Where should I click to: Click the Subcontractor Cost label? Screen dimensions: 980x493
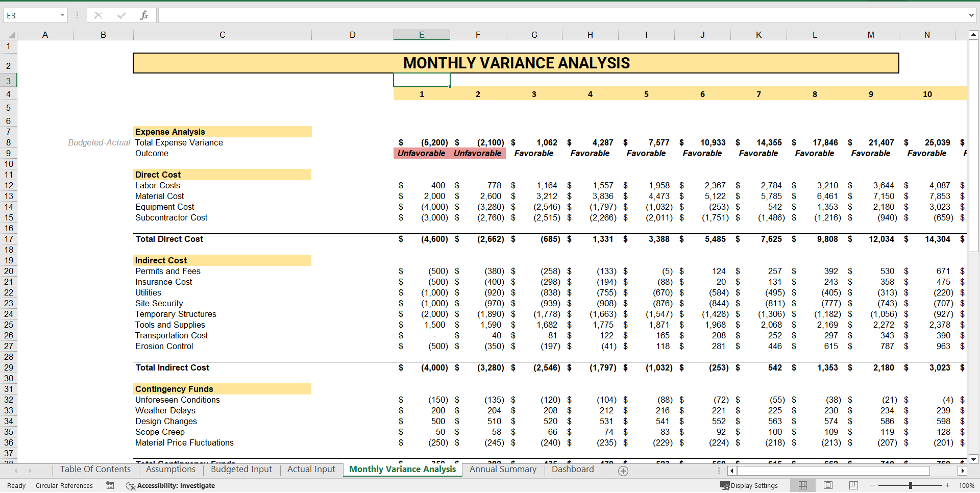click(x=171, y=218)
